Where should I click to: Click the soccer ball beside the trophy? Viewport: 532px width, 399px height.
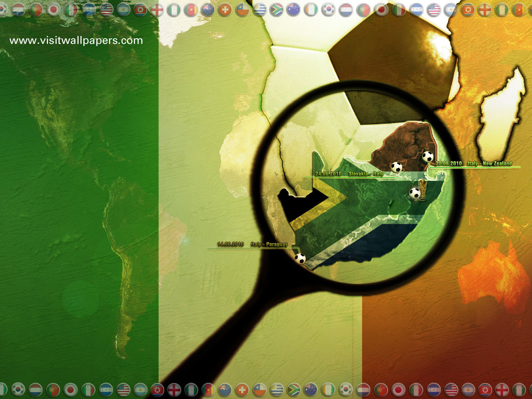tap(415, 193)
